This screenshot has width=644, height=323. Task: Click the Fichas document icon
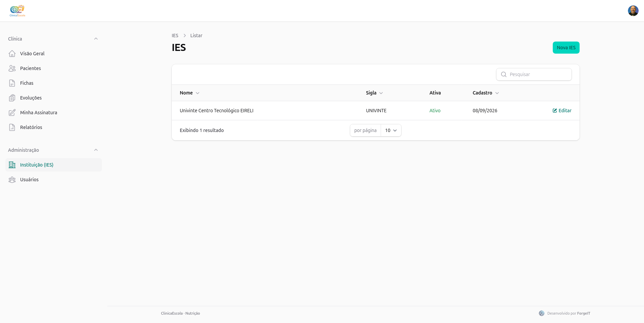pos(12,83)
